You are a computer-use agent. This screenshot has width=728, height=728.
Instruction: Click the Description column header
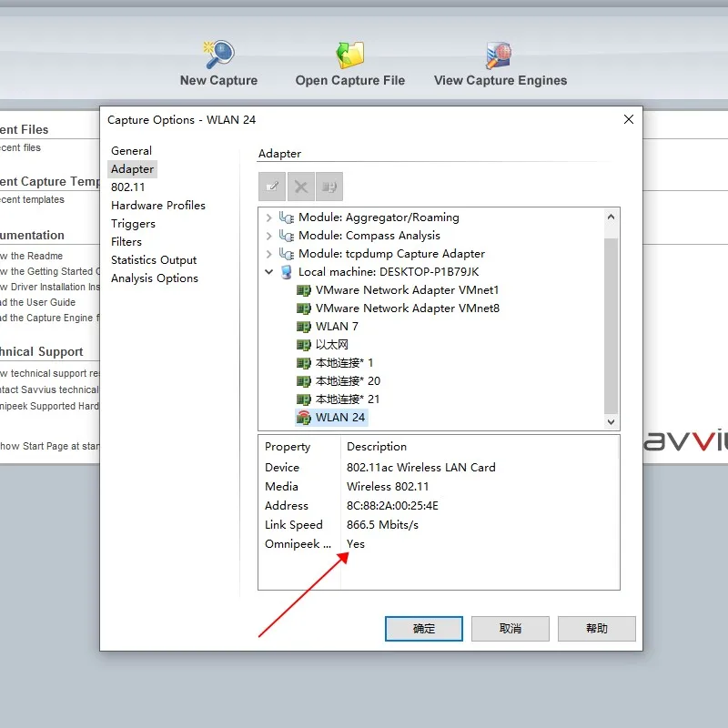coord(377,447)
